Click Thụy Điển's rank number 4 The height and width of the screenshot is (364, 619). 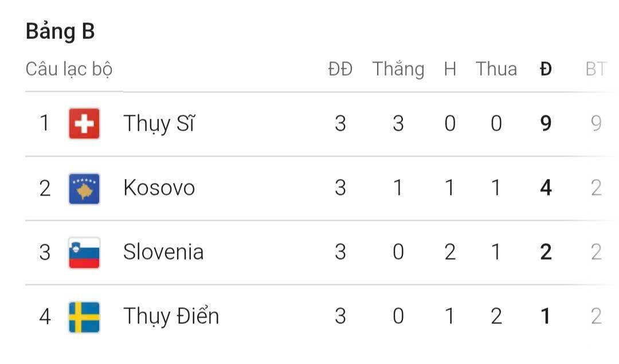coord(45,316)
